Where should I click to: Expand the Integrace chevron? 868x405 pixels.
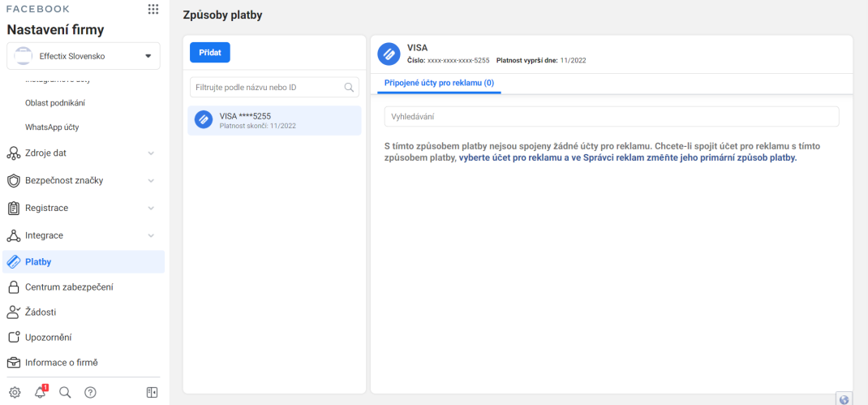[x=151, y=235]
